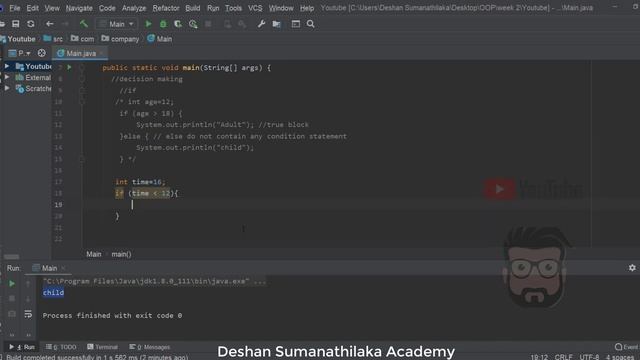Expand the Scratches tree node
The height and width of the screenshot is (360, 640).
pyautogui.click(x=7, y=88)
